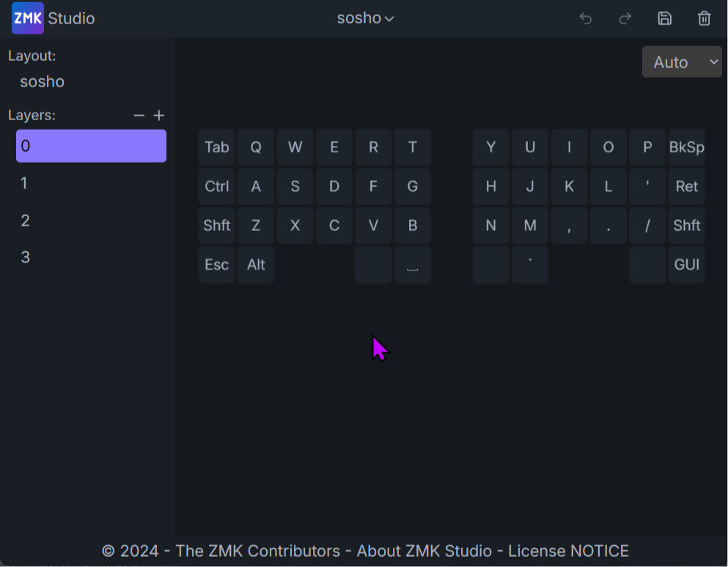Select the GUI key on the keymap
Screen dimensions: 728x567
(686, 265)
